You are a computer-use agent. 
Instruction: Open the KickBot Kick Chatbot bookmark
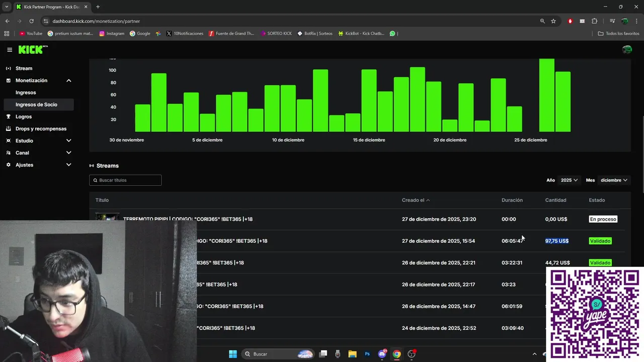tap(361, 33)
